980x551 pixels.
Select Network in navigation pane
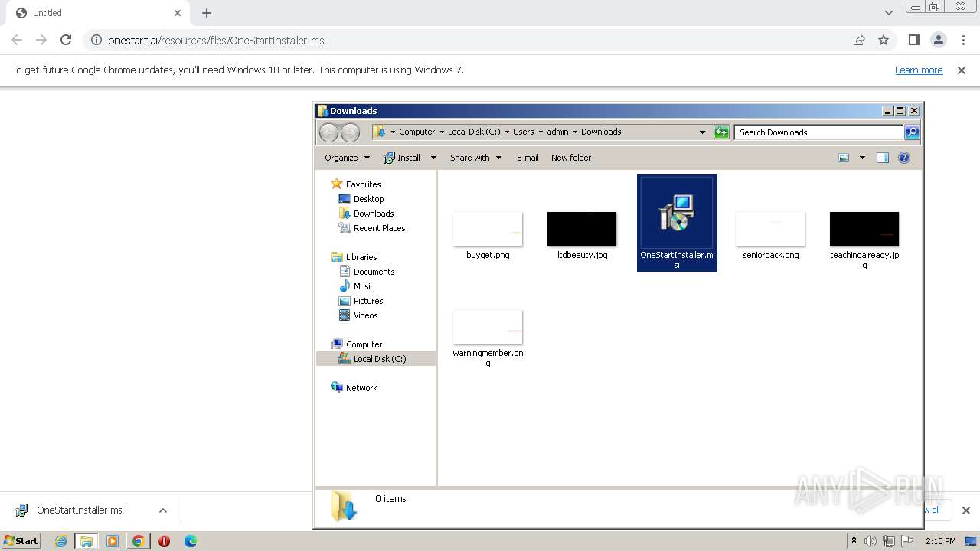(361, 388)
